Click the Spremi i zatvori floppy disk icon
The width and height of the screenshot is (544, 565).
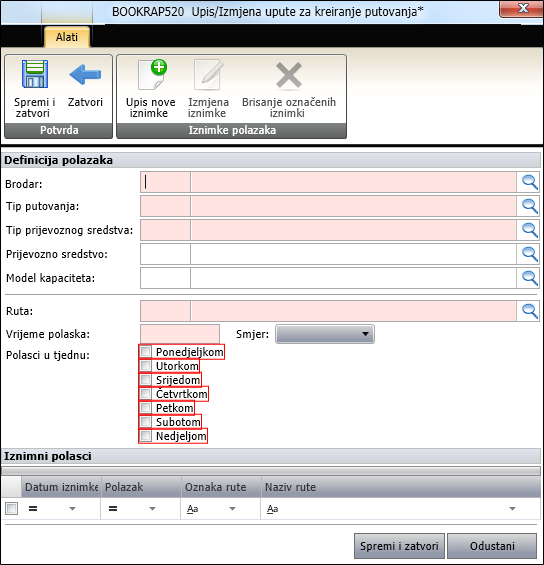(35, 74)
